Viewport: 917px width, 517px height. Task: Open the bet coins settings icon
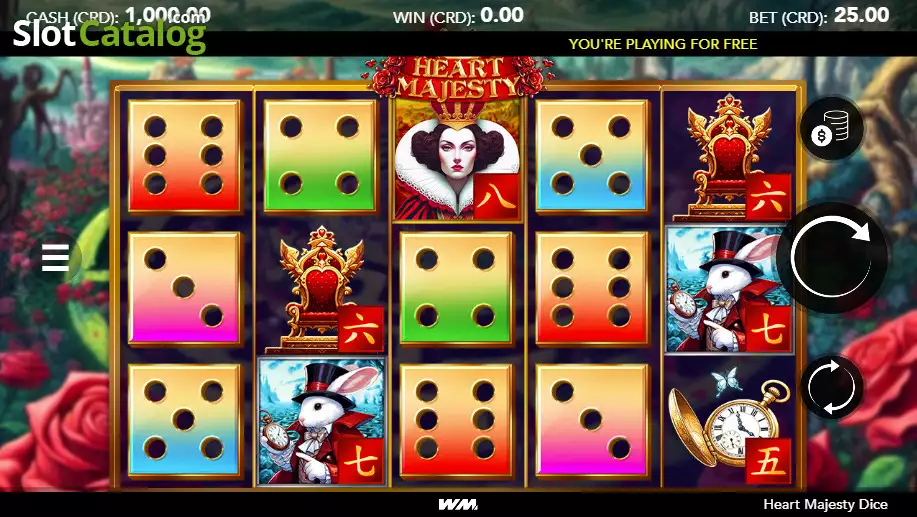(x=831, y=128)
